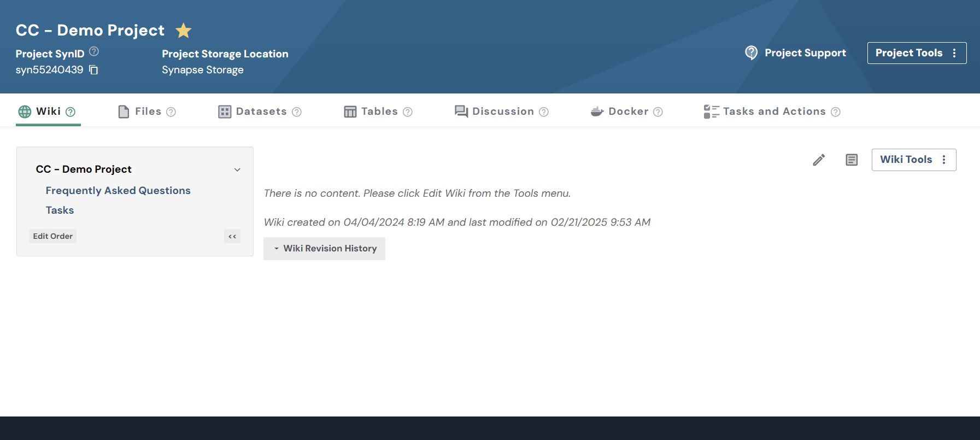Open Project Support
Screen dimensions: 980x440
(x=796, y=53)
